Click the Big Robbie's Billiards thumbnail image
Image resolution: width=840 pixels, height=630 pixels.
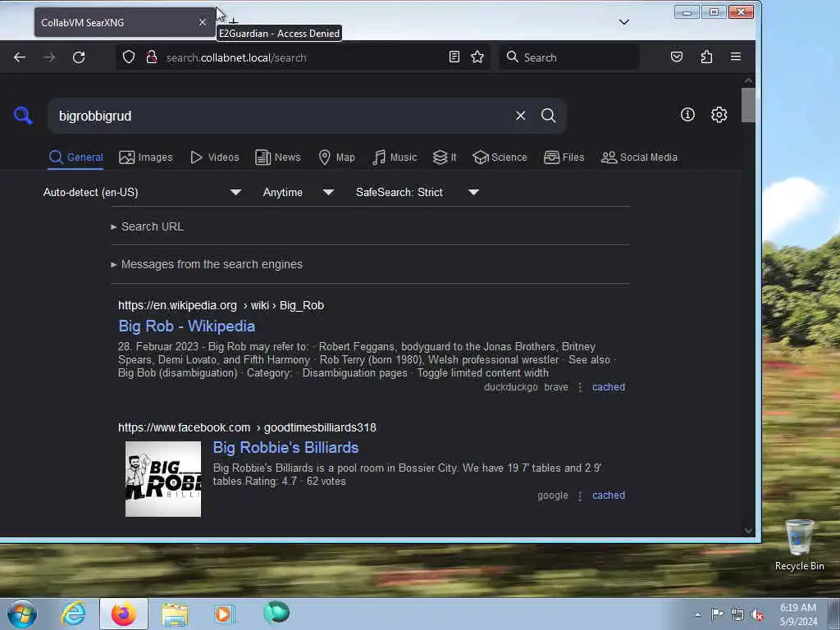tap(163, 479)
